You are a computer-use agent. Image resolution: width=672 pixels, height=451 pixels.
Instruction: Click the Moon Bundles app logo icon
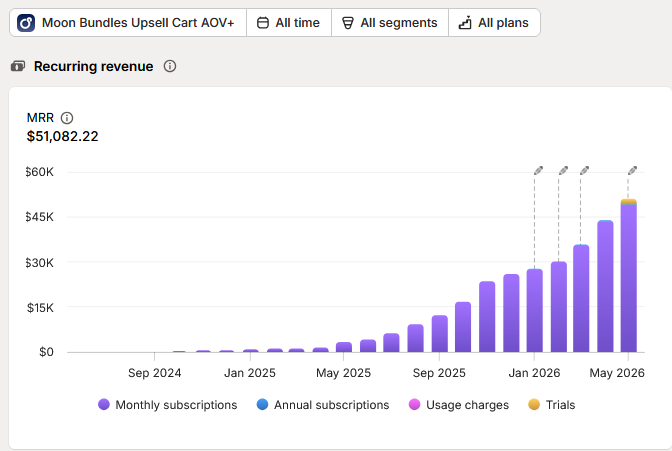(26, 23)
